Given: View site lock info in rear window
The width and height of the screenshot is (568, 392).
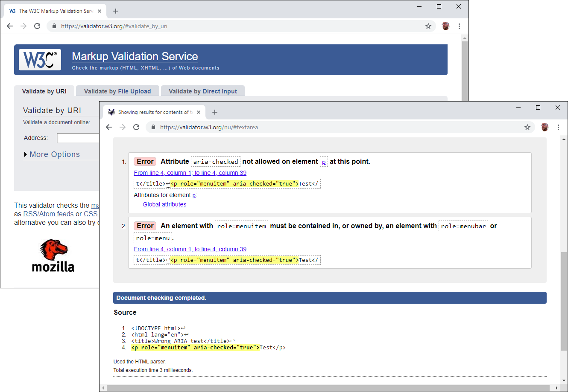Looking at the screenshot, I should tap(54, 26).
